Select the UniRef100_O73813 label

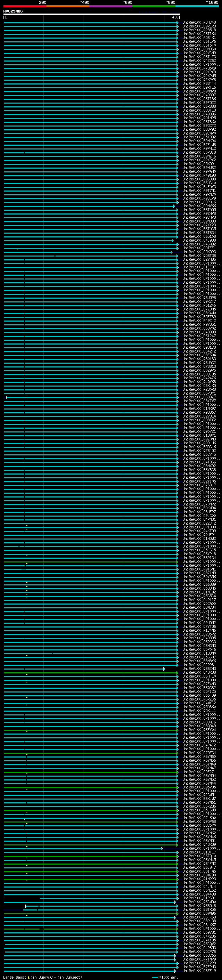point(199,367)
